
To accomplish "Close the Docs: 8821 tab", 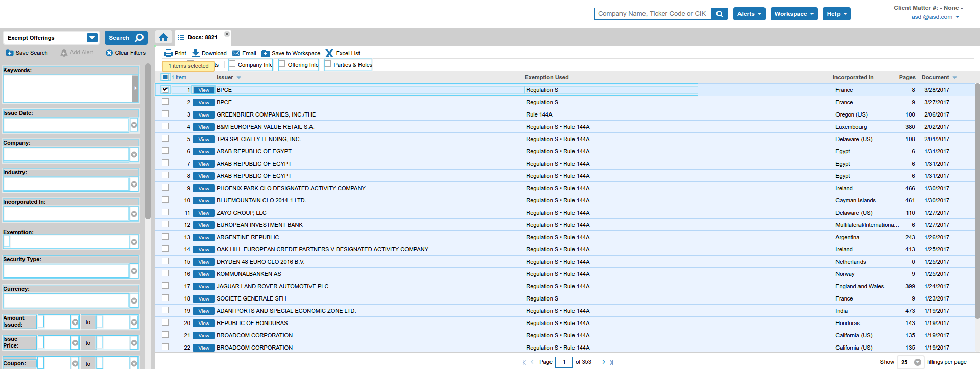I will [x=227, y=34].
